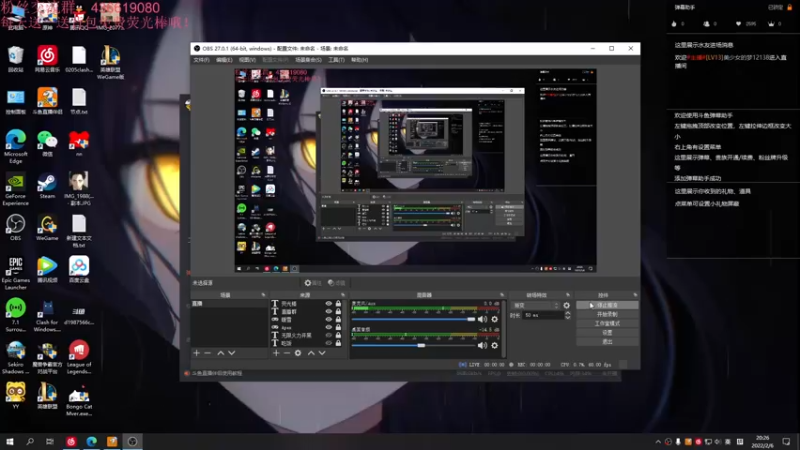The height and width of the screenshot is (450, 800).
Task: Open desktop audio channel gear settings
Action: pyautogui.click(x=494, y=345)
